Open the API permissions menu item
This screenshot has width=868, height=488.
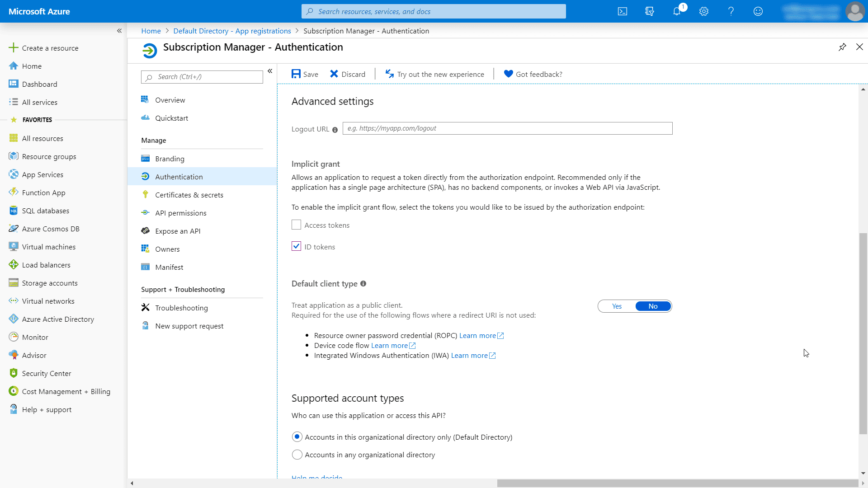click(180, 213)
